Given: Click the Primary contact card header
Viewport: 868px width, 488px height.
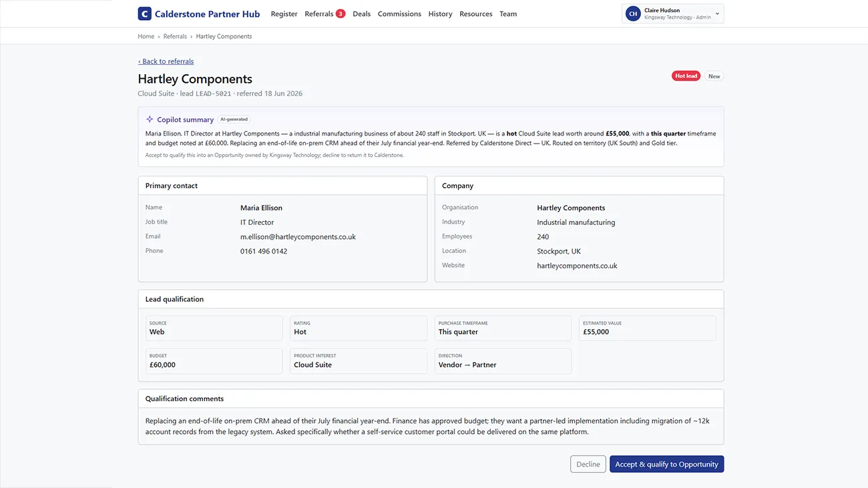Looking at the screenshot, I should click(x=172, y=186).
